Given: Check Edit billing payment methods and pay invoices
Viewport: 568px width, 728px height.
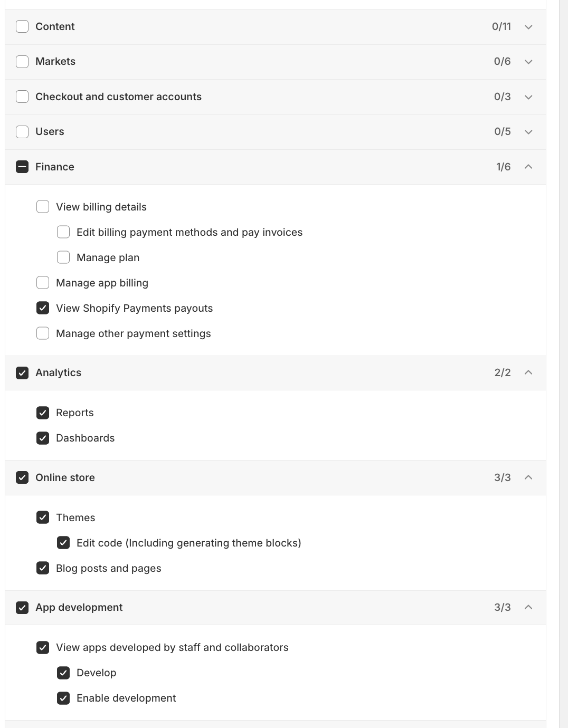Looking at the screenshot, I should click(x=63, y=232).
